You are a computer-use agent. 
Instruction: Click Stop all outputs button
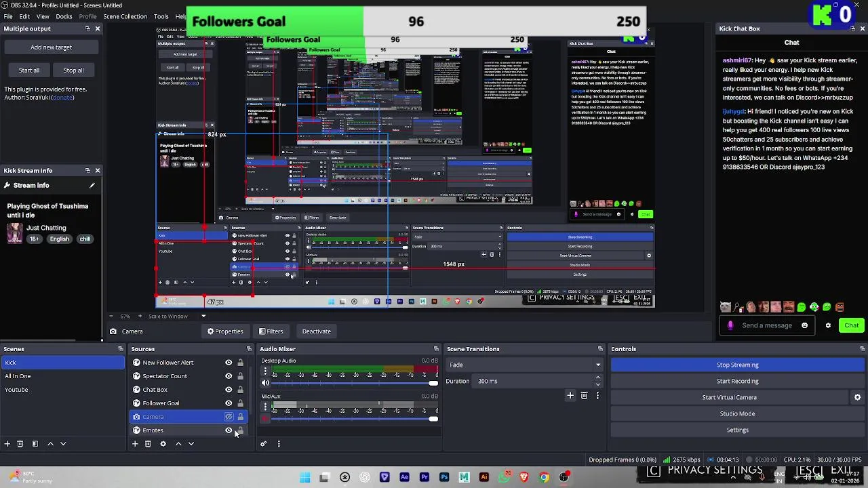[x=74, y=70]
